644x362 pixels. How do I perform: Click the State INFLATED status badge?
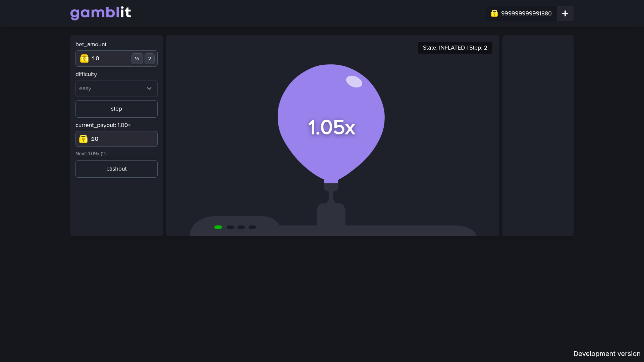tap(454, 48)
